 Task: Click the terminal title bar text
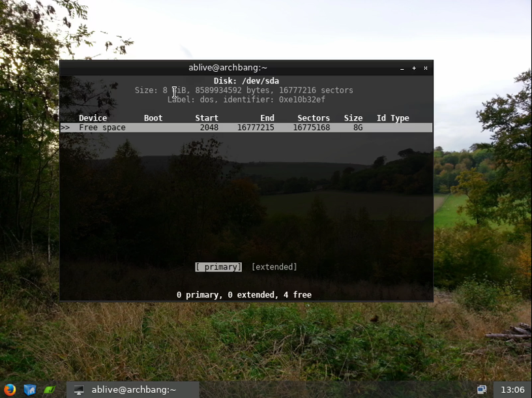point(228,68)
